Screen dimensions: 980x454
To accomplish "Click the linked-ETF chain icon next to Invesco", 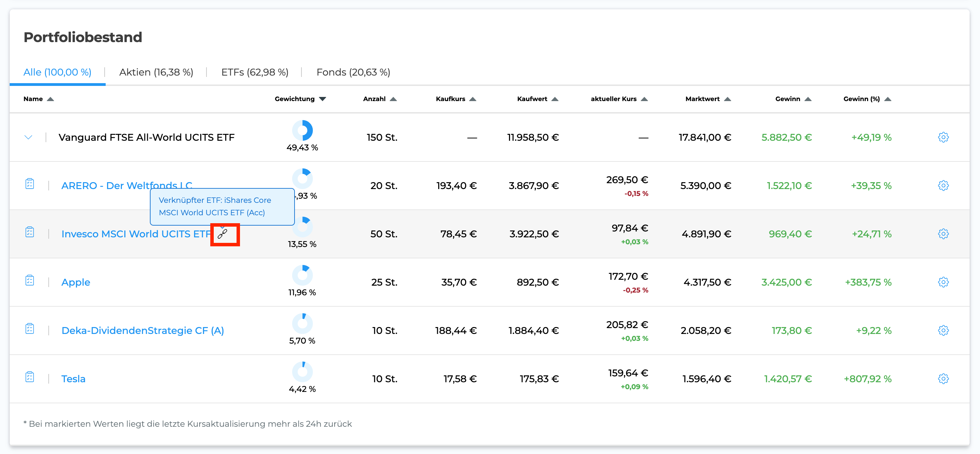I will 222,234.
